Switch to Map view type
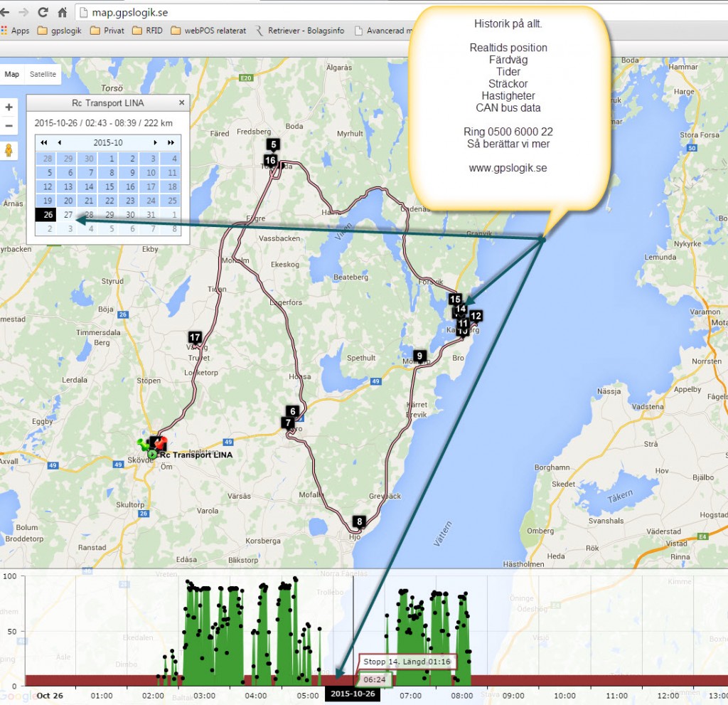 click(12, 74)
